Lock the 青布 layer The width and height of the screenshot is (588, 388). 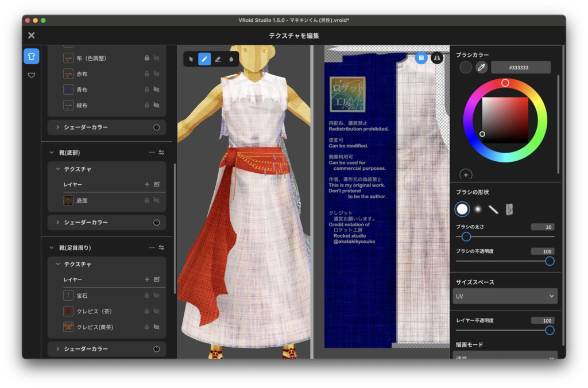147,90
